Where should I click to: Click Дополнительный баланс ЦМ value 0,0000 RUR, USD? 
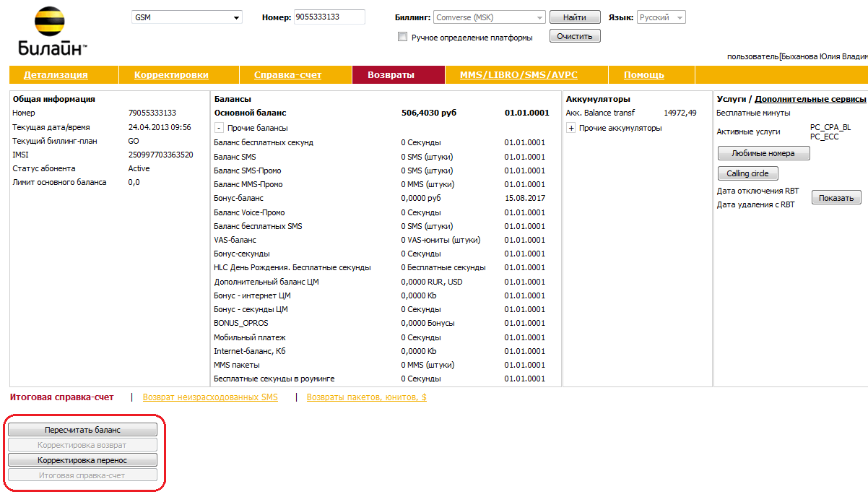[x=432, y=282]
